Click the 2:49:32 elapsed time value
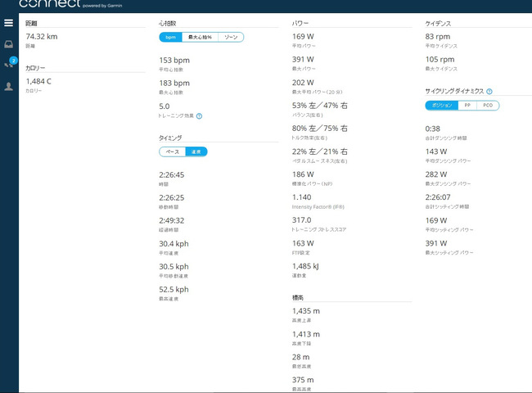The width and height of the screenshot is (532, 393). click(x=172, y=220)
